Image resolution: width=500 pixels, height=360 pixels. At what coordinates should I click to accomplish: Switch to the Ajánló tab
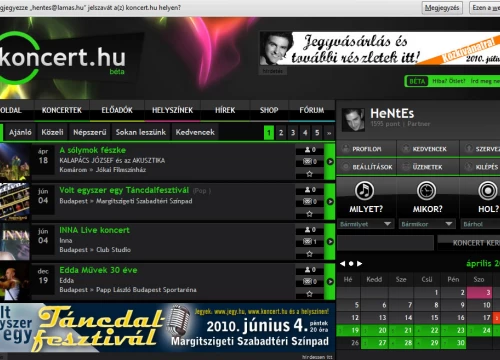pyautogui.click(x=20, y=132)
